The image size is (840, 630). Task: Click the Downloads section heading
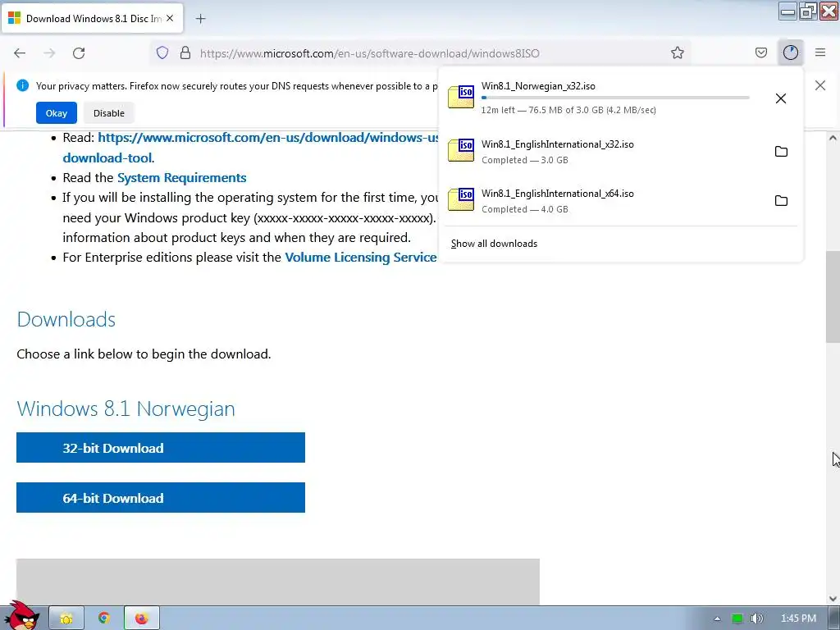(66, 319)
